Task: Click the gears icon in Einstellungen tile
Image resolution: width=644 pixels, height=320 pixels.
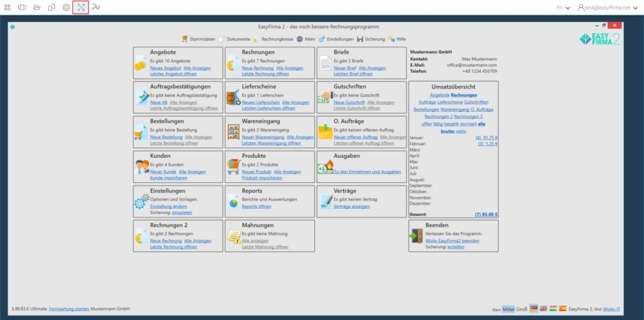Action: pyautogui.click(x=142, y=202)
